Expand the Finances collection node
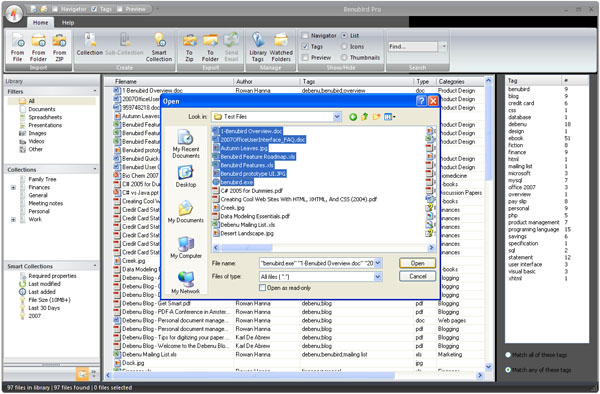Viewport: 600px width, 394px height. [13, 187]
